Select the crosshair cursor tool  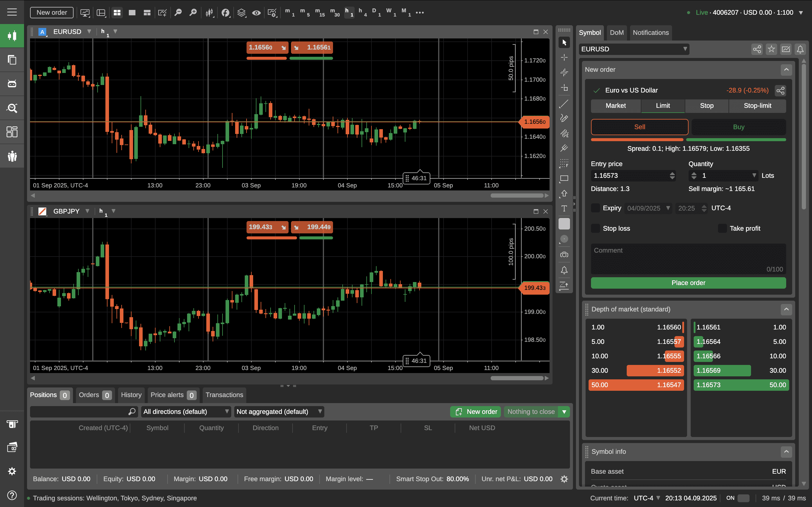pyautogui.click(x=564, y=57)
